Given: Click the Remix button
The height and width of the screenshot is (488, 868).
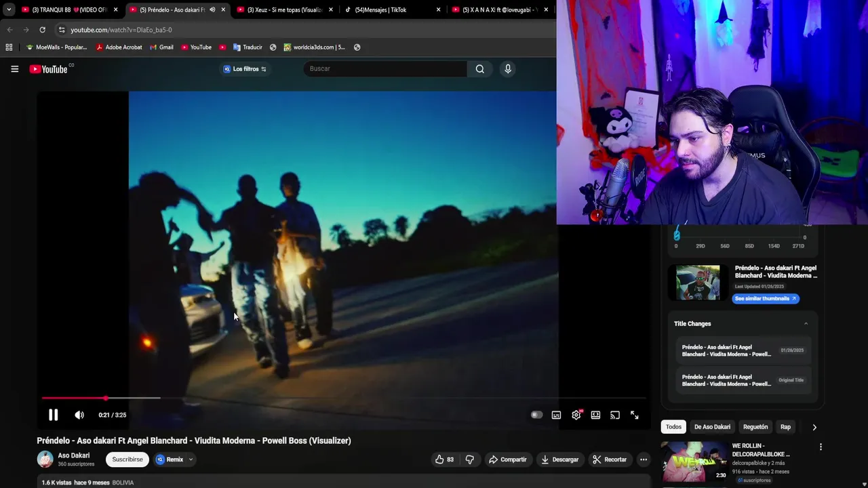Looking at the screenshot, I should click(x=170, y=460).
